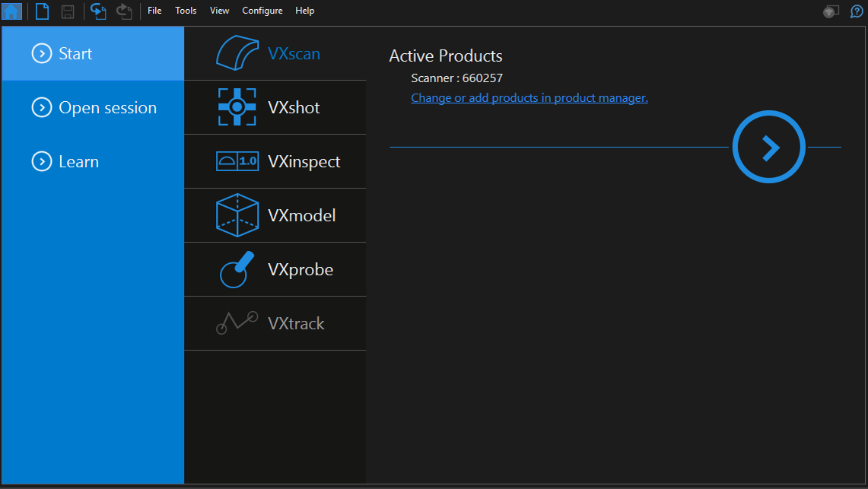Click the VXshot target icon

coord(237,106)
